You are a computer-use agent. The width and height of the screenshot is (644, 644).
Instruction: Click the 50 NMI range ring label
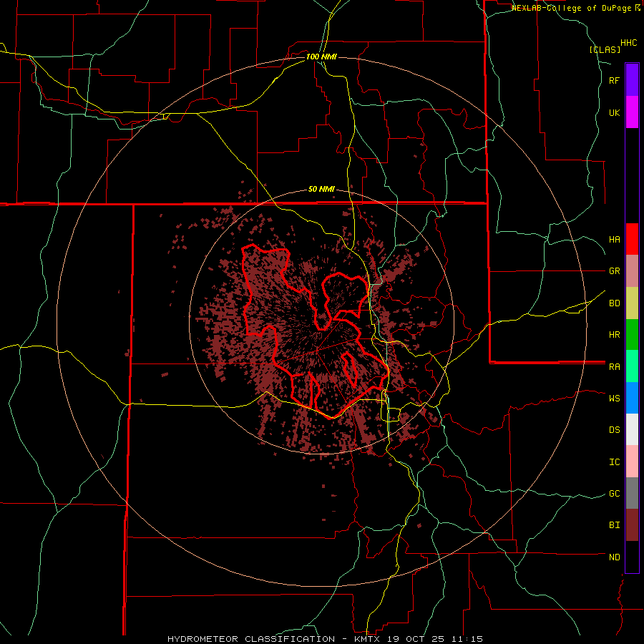point(321,190)
